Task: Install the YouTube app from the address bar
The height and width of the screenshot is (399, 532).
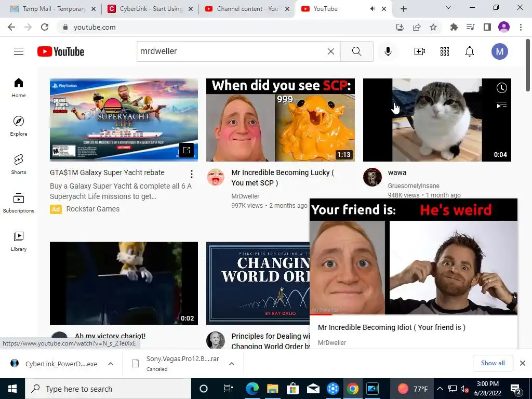Action: (400, 27)
